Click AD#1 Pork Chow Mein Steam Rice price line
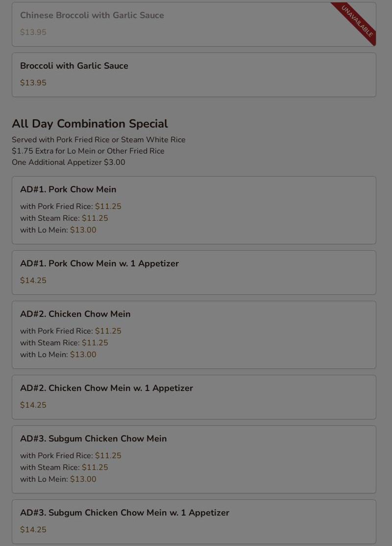The image size is (392, 546). [x=64, y=218]
